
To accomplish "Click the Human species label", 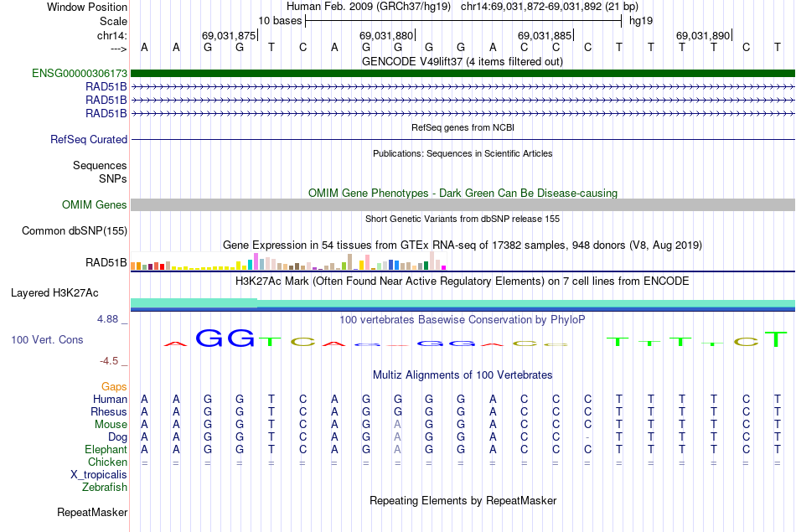I will [110, 399].
